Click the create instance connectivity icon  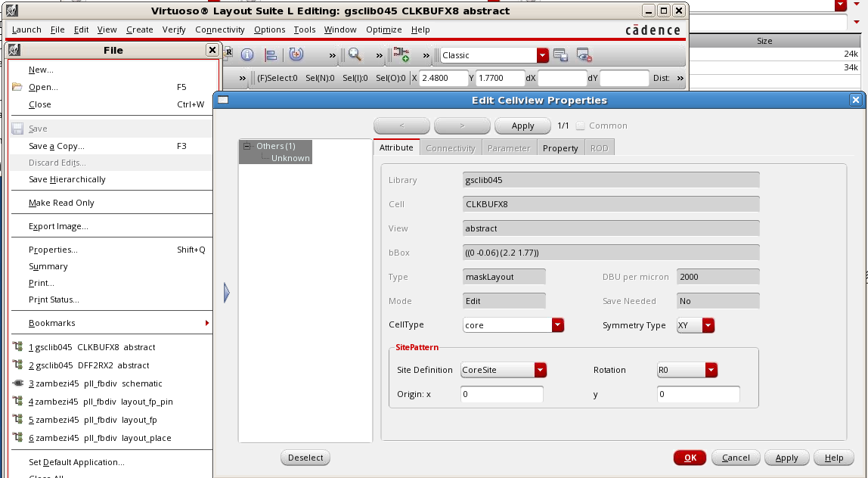[x=401, y=55]
